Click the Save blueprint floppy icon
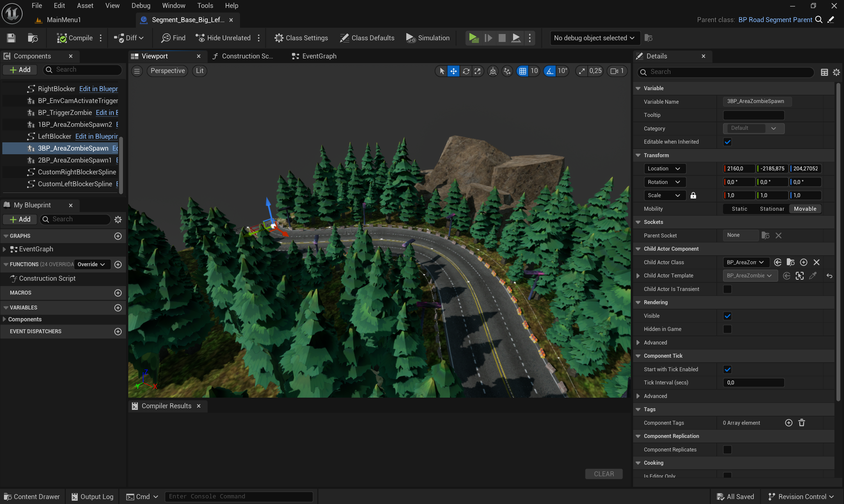This screenshot has height=504, width=844. pos(11,38)
